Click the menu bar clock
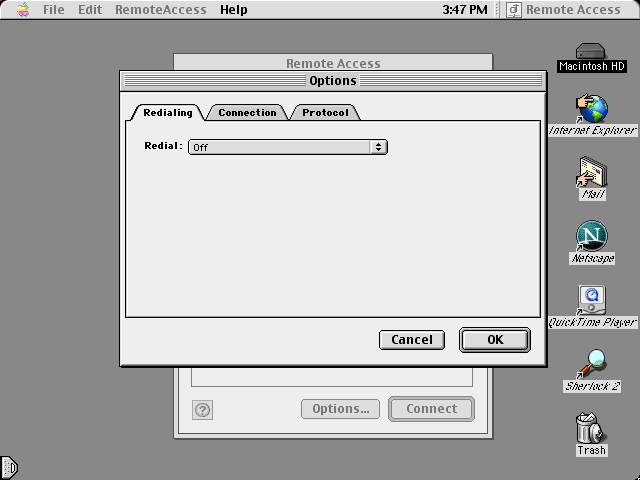The height and width of the screenshot is (480, 640). pyautogui.click(x=465, y=9)
